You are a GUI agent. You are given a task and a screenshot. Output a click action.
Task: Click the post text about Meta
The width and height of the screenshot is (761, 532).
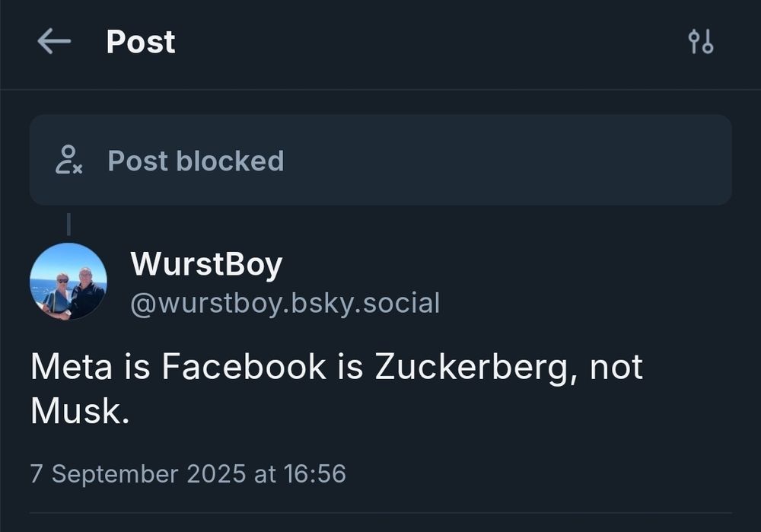(x=336, y=388)
